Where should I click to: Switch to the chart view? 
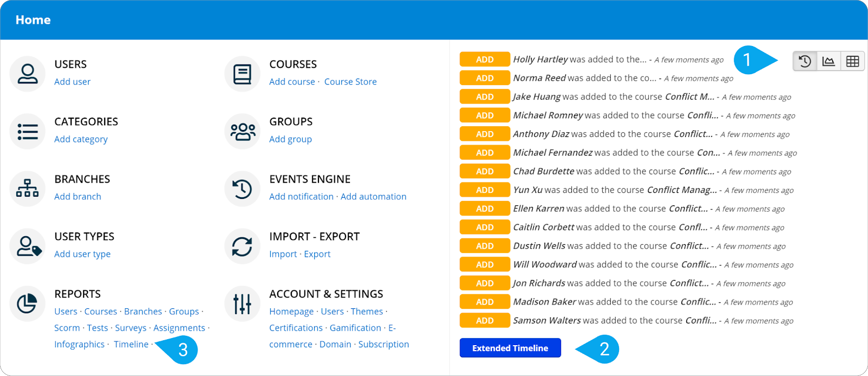click(x=828, y=61)
